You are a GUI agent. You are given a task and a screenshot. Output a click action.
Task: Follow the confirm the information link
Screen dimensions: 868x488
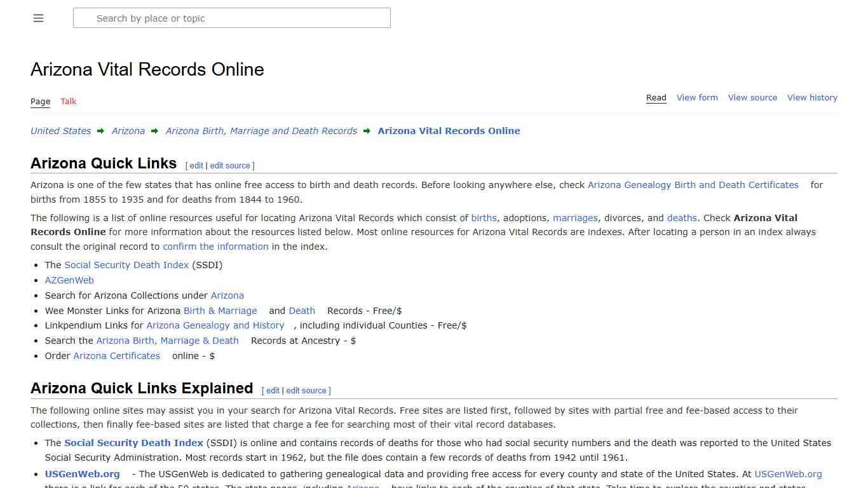[215, 247]
